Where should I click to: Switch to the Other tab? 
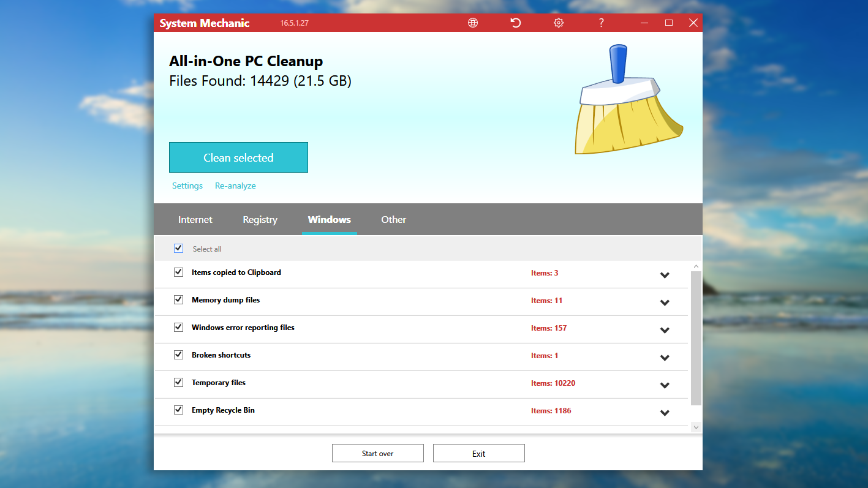click(394, 219)
